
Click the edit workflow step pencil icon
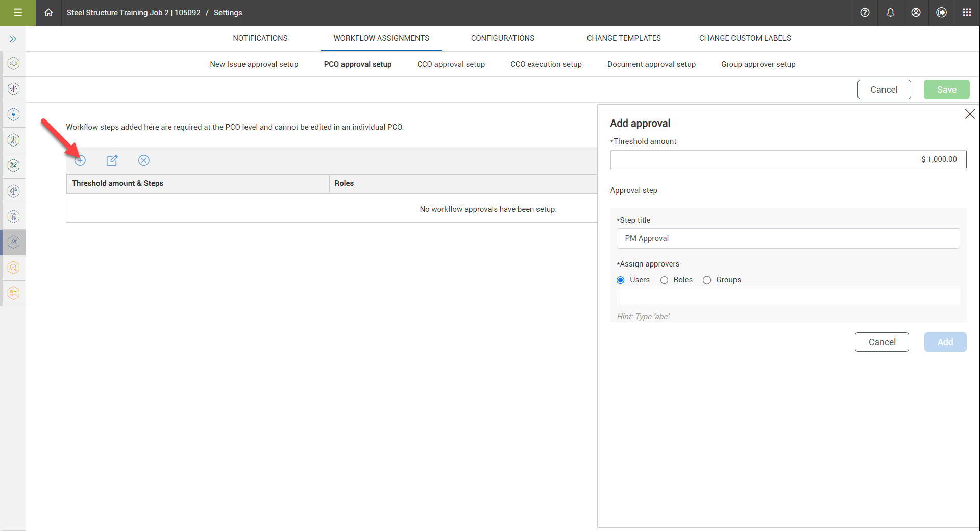point(112,160)
